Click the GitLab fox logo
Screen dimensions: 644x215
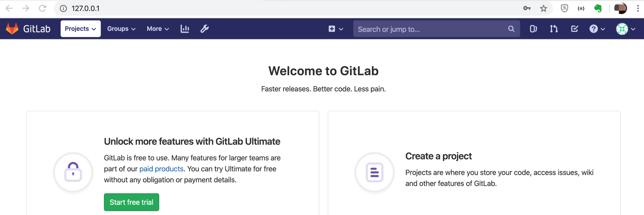point(12,29)
